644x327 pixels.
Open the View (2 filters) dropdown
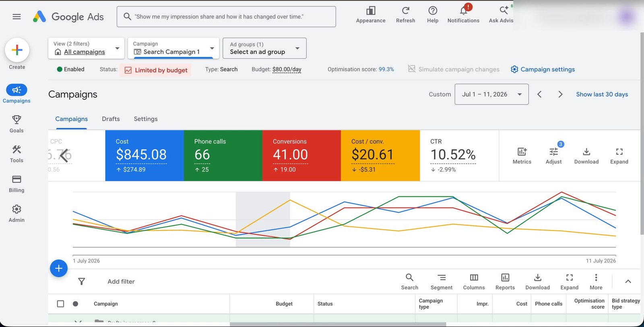click(x=86, y=48)
